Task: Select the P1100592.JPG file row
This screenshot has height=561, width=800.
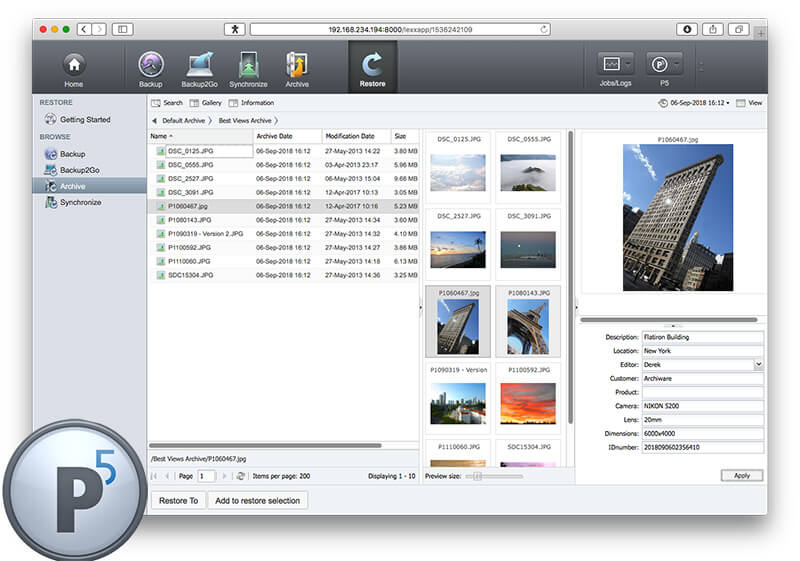Action: 283,248
